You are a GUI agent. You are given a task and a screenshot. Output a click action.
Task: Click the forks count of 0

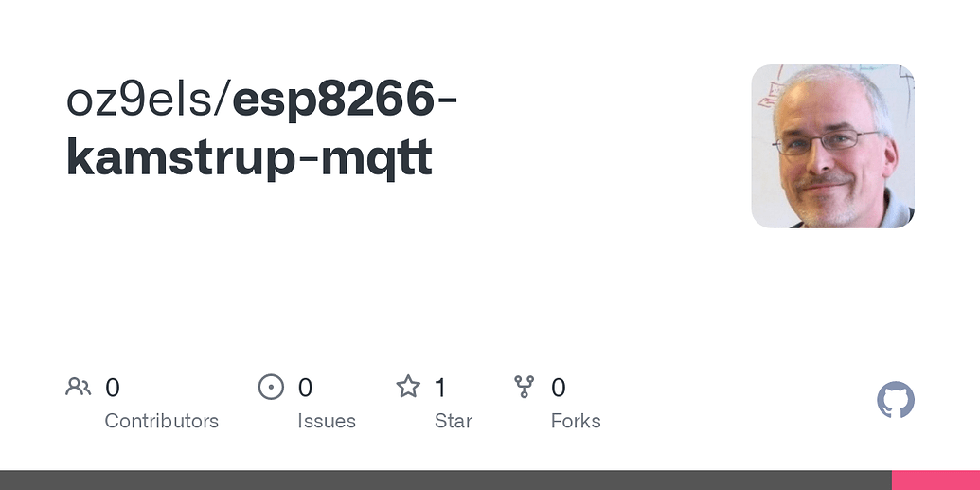pos(559,388)
